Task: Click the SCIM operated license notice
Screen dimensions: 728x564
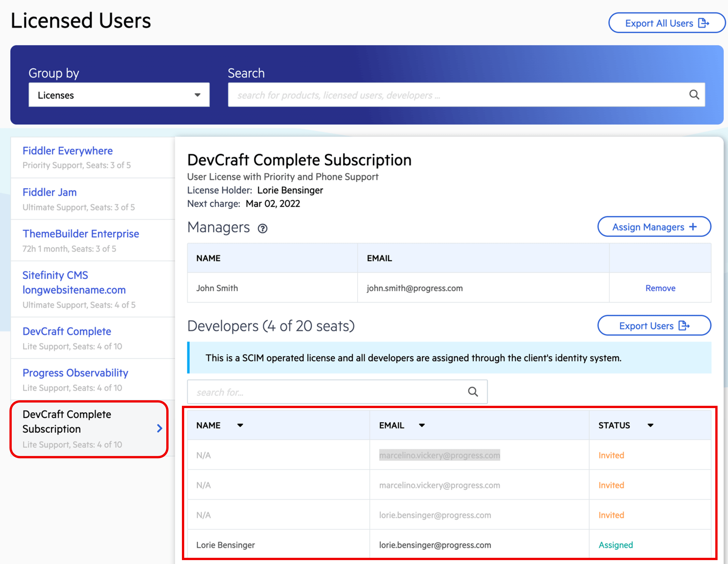Action: pos(449,358)
